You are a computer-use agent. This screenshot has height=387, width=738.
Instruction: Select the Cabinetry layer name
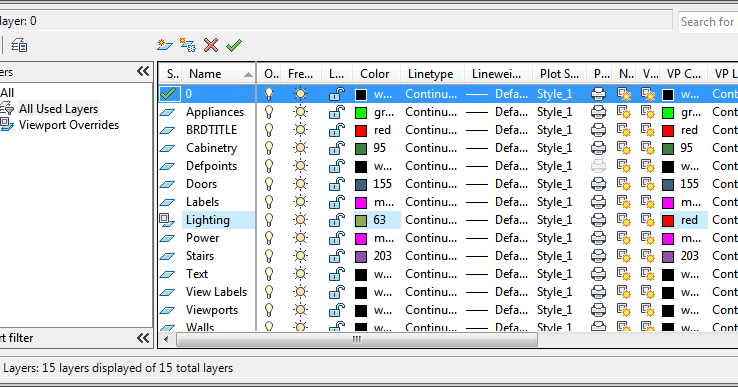[x=211, y=148]
